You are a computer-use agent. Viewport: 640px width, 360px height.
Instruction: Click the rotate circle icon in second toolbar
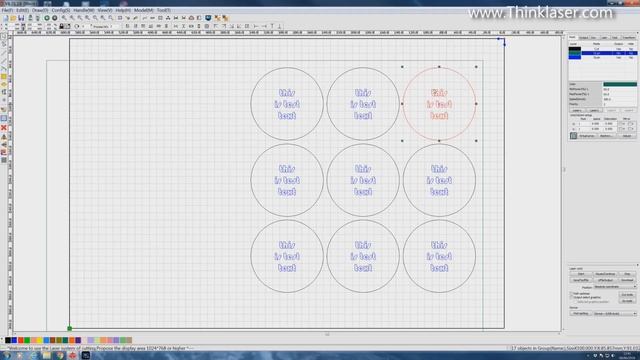click(x=77, y=26)
